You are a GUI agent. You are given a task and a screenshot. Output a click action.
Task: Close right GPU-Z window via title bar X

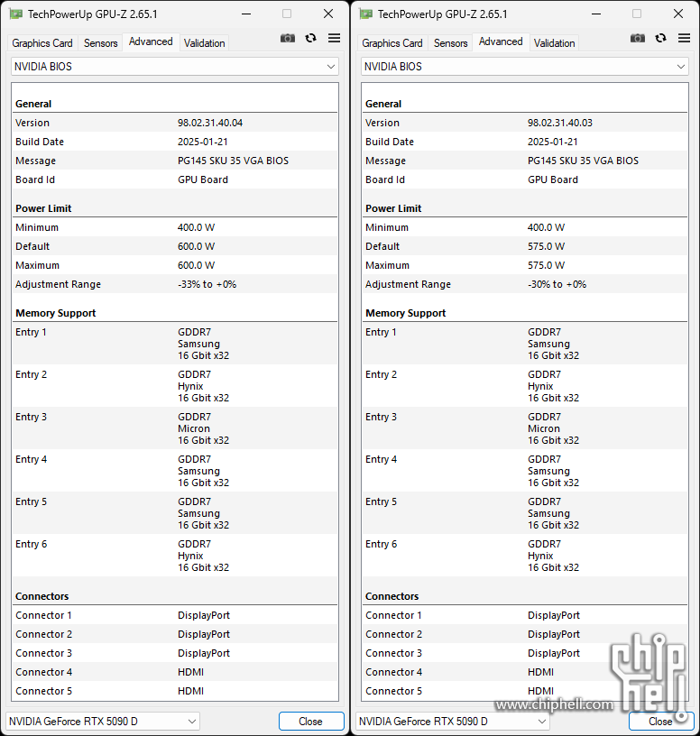pos(678,14)
